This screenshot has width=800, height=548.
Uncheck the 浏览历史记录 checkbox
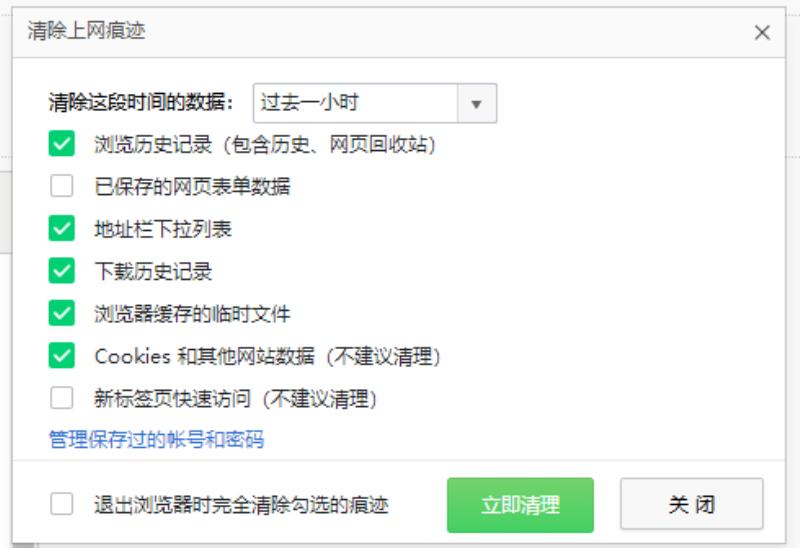[x=62, y=143]
